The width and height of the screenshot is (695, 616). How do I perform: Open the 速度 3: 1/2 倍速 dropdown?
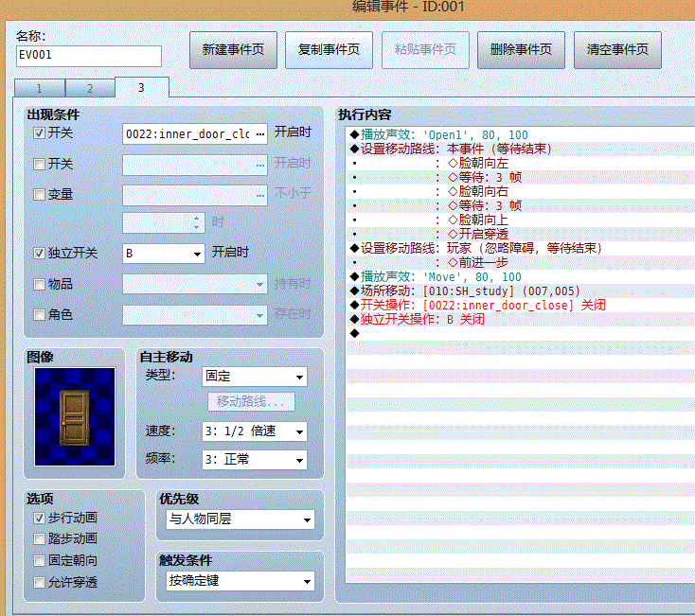tap(255, 431)
